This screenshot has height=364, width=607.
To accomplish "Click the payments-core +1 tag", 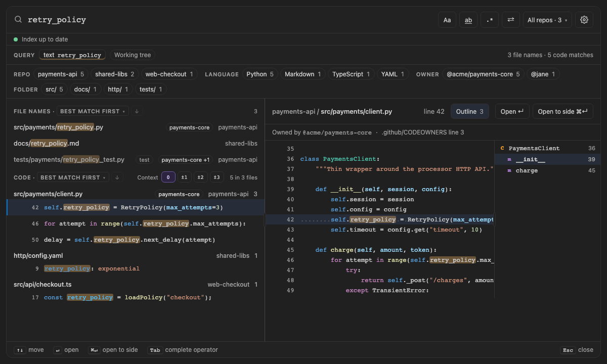I will tap(186, 160).
